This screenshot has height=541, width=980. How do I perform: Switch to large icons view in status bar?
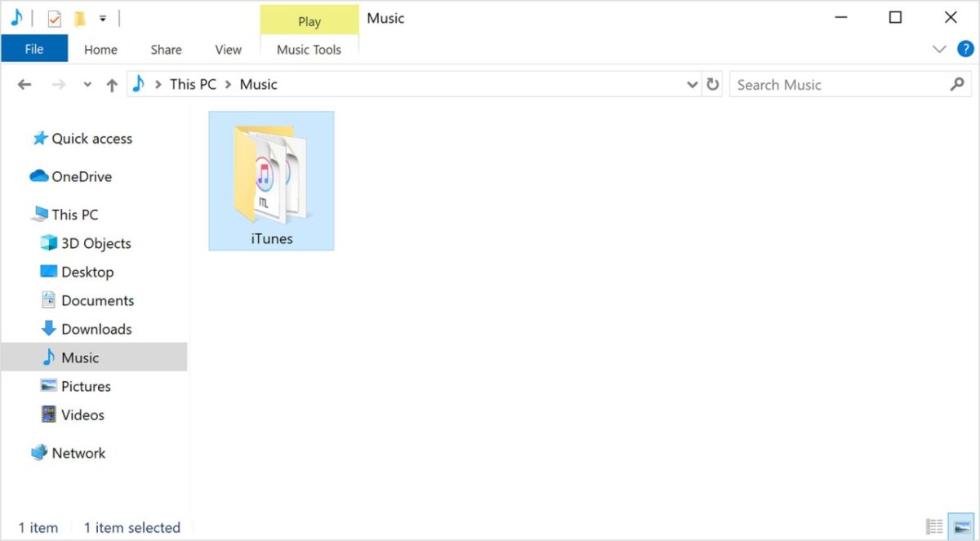[960, 526]
